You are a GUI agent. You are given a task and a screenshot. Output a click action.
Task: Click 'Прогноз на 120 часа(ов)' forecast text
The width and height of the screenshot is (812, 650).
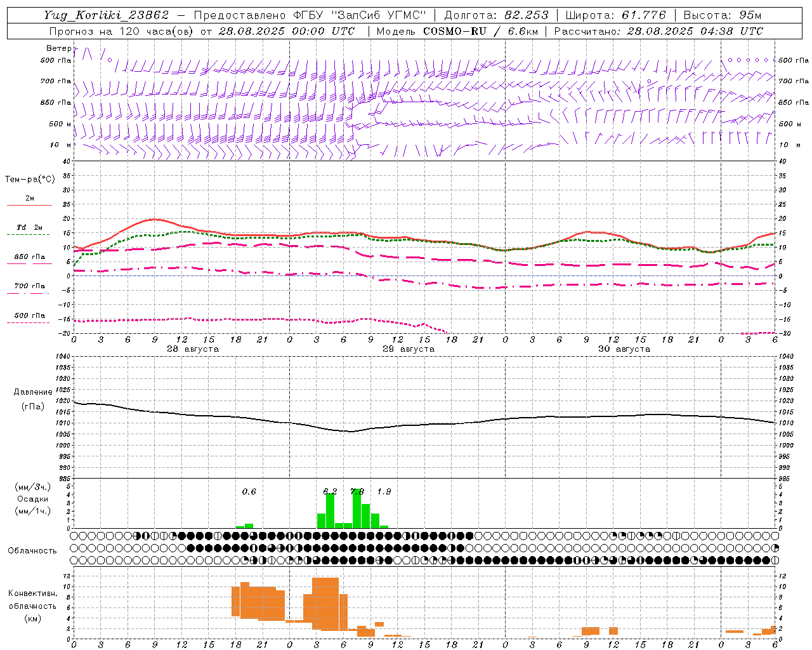point(121,31)
